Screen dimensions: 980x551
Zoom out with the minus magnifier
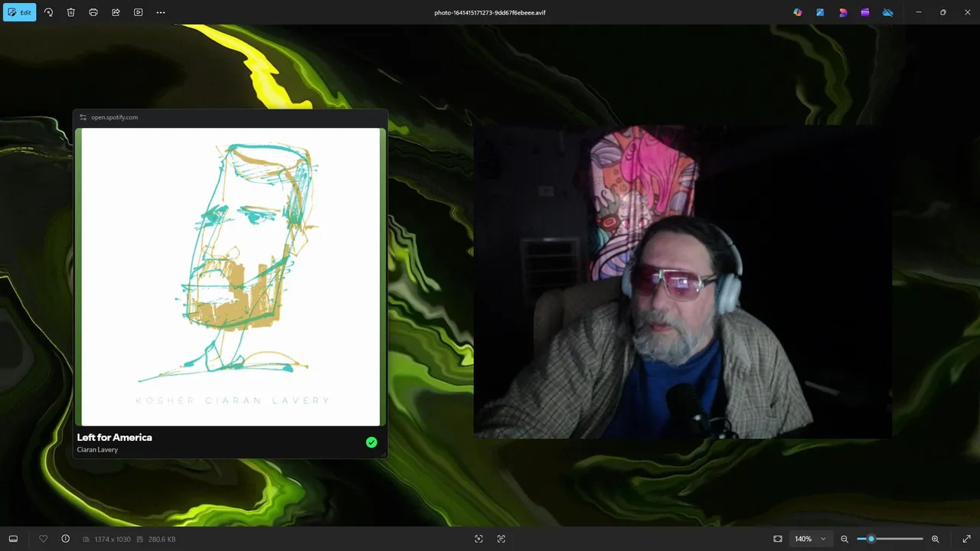coord(844,539)
